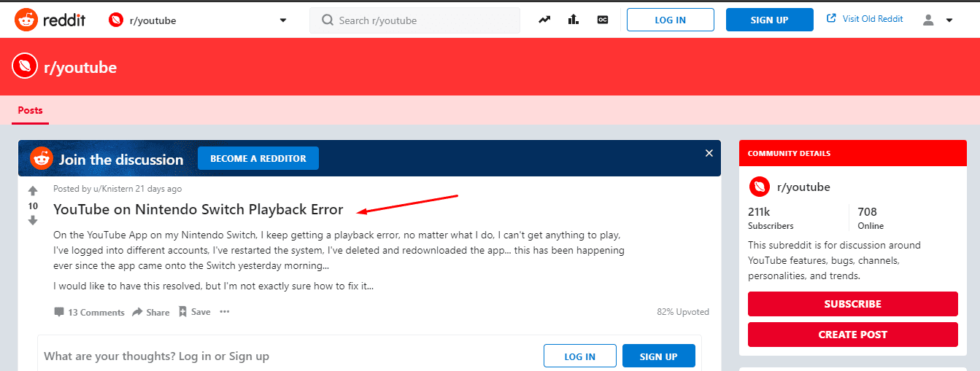The width and height of the screenshot is (980, 371).
Task: Click the comment box LOG IN button
Action: pyautogui.click(x=580, y=356)
